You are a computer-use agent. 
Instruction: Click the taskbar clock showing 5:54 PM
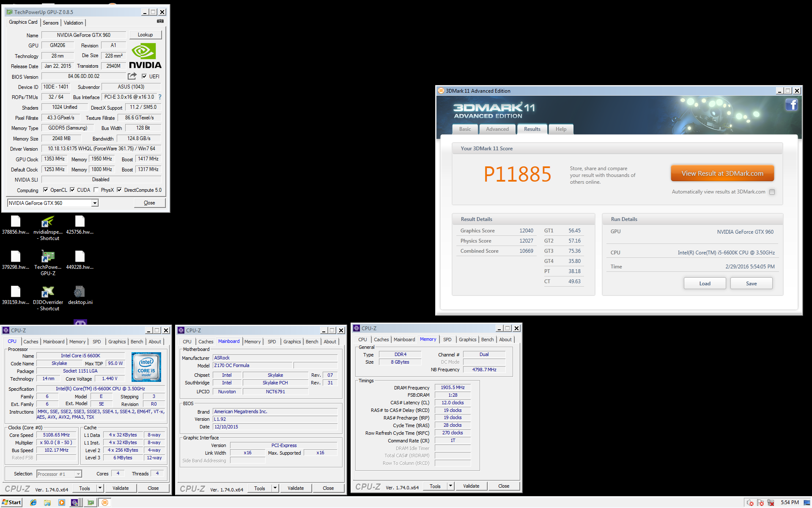point(790,502)
